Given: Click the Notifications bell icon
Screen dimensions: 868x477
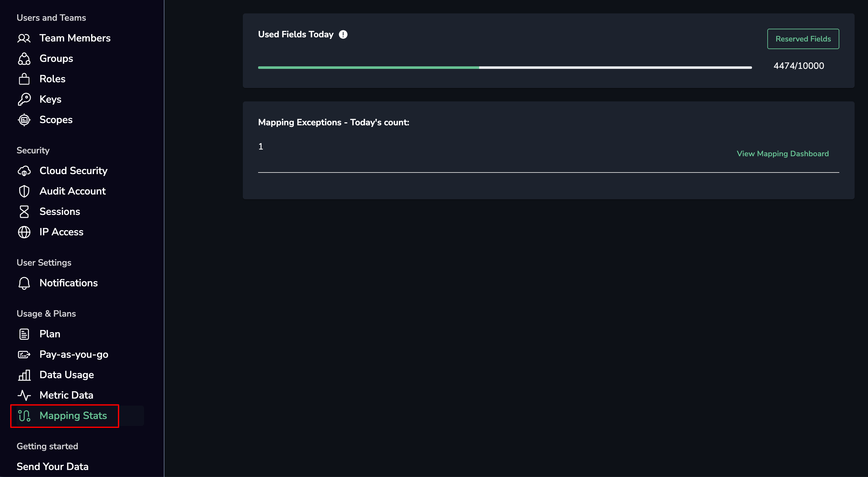Looking at the screenshot, I should coord(24,283).
